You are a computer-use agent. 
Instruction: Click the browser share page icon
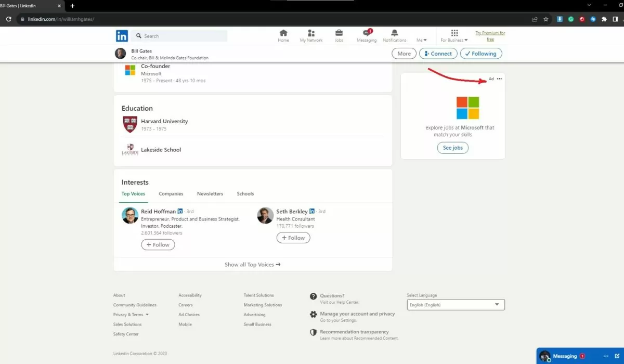(x=535, y=19)
